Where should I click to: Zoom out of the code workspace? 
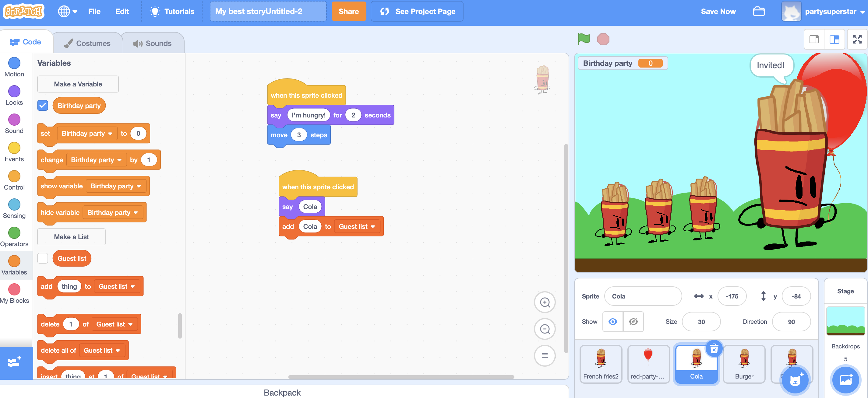545,329
